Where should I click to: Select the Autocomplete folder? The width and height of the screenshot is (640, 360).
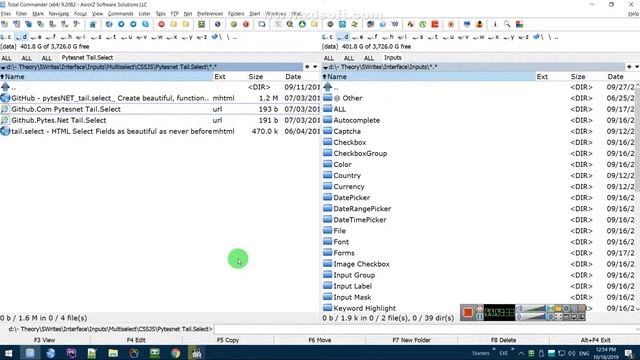(356, 120)
